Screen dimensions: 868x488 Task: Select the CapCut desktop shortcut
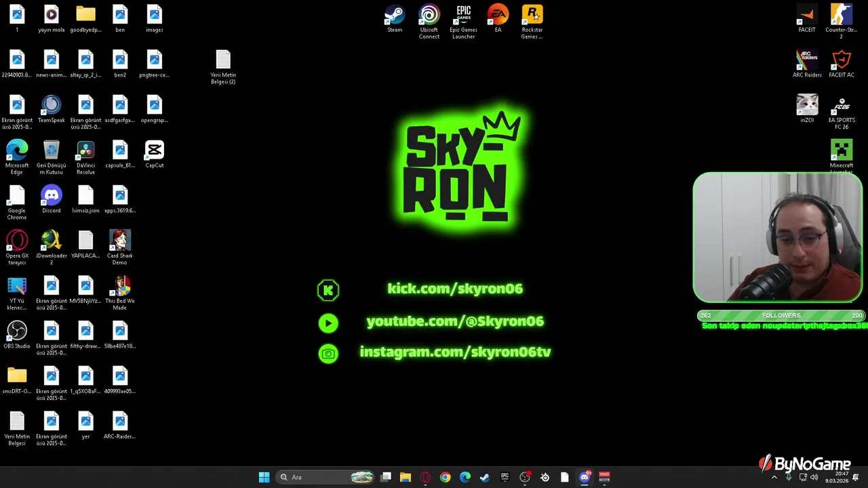tap(155, 155)
